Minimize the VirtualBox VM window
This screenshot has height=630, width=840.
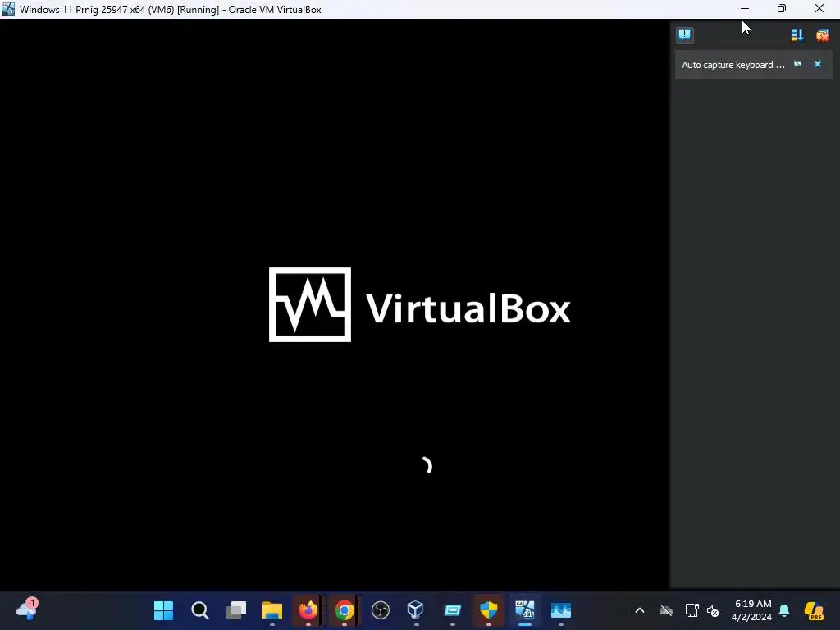click(745, 8)
